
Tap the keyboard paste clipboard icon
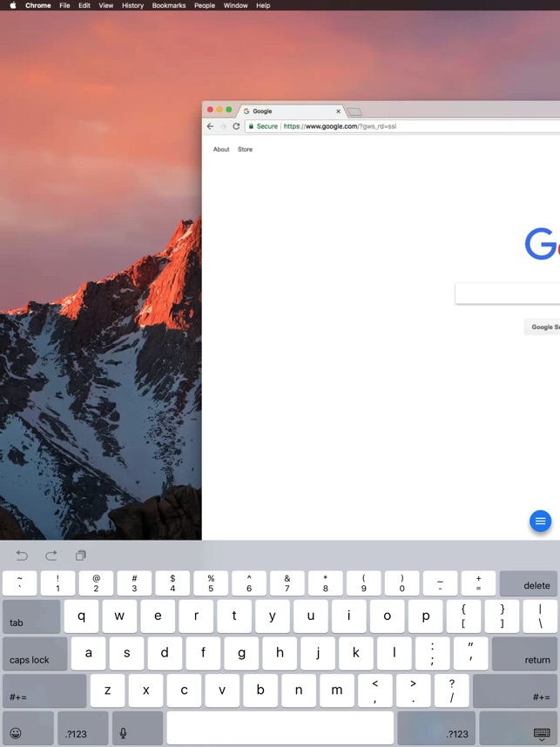(80, 555)
